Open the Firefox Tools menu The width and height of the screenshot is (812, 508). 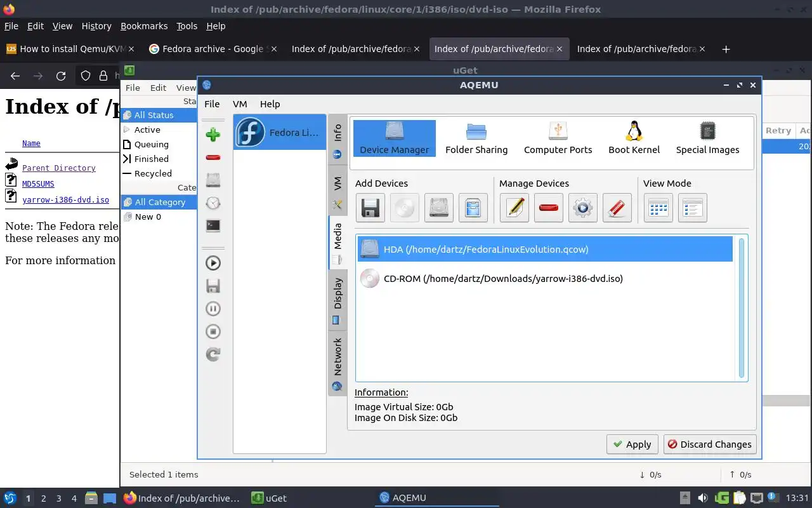[187, 26]
